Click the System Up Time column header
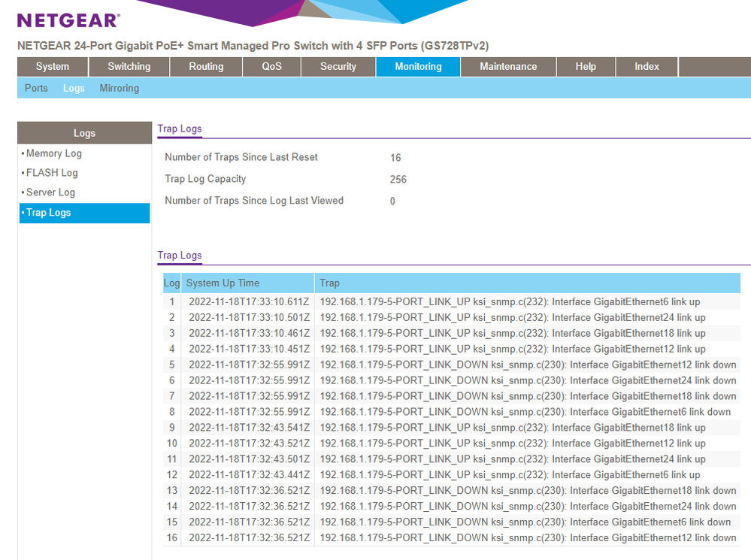The height and width of the screenshot is (560, 751). [223, 283]
